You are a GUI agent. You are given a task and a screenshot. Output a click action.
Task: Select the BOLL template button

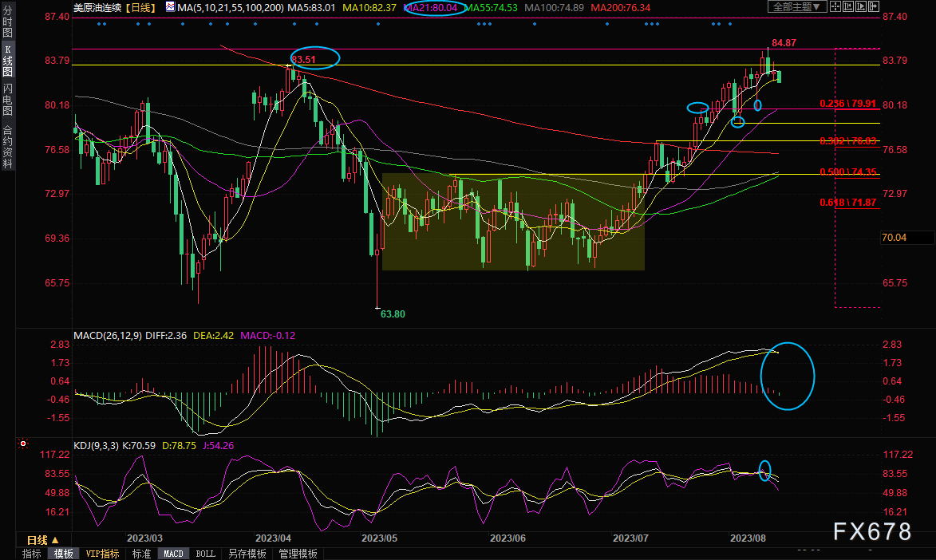pos(205,554)
